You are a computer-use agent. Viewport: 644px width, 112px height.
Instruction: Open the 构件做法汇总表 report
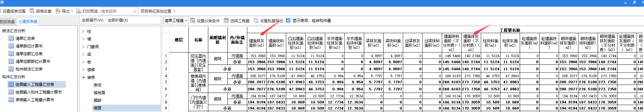pos(29,69)
